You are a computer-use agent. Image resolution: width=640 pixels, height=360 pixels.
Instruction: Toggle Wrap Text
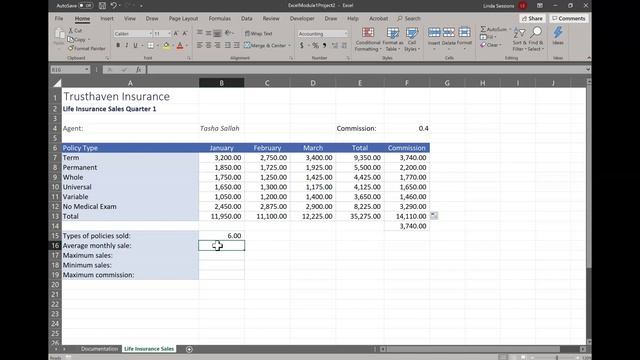coord(258,33)
